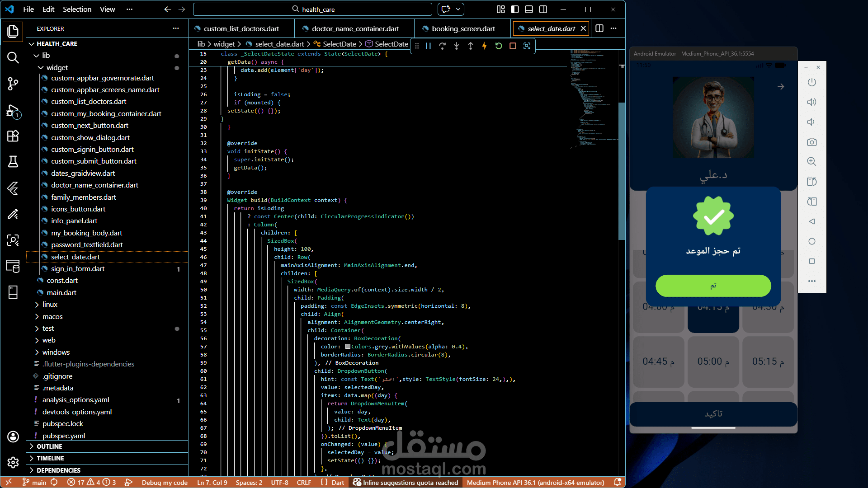
Task: Open the Source Control view
Action: (x=13, y=84)
